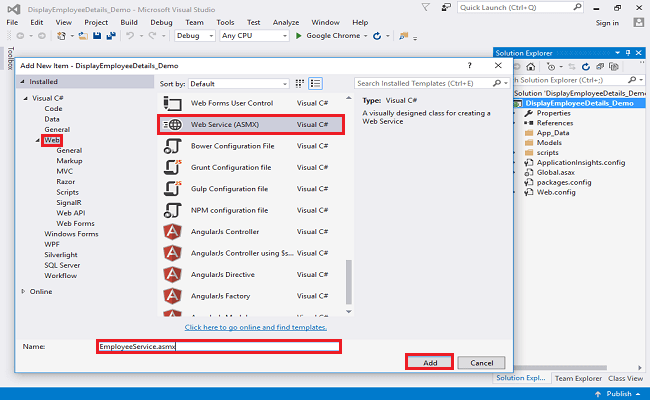
Task: Click Solution Explorer refresh icon
Action: (586, 67)
